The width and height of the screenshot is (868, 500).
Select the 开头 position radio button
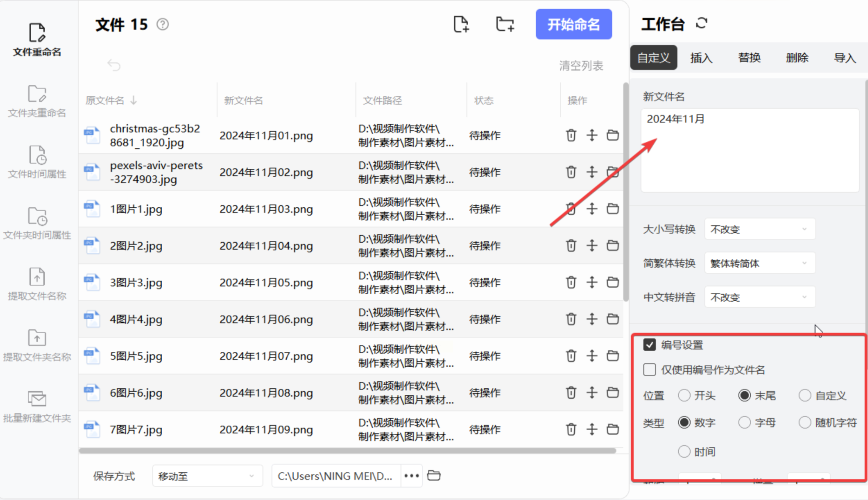pyautogui.click(x=684, y=395)
